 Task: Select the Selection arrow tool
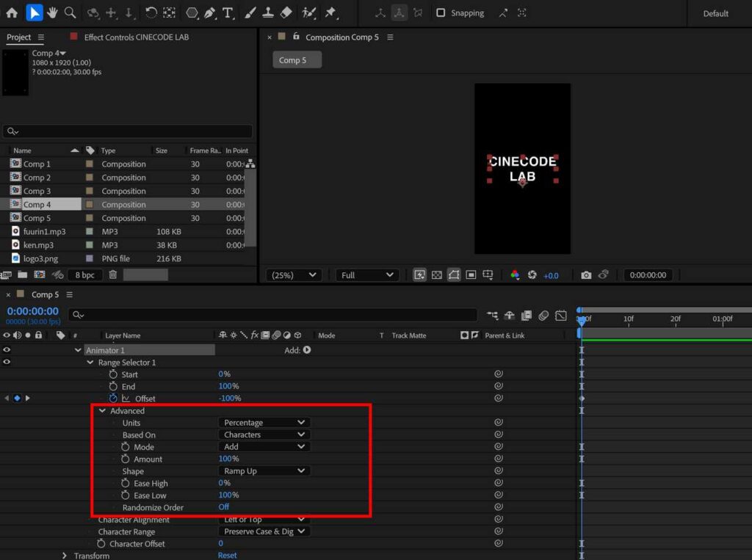click(x=34, y=13)
